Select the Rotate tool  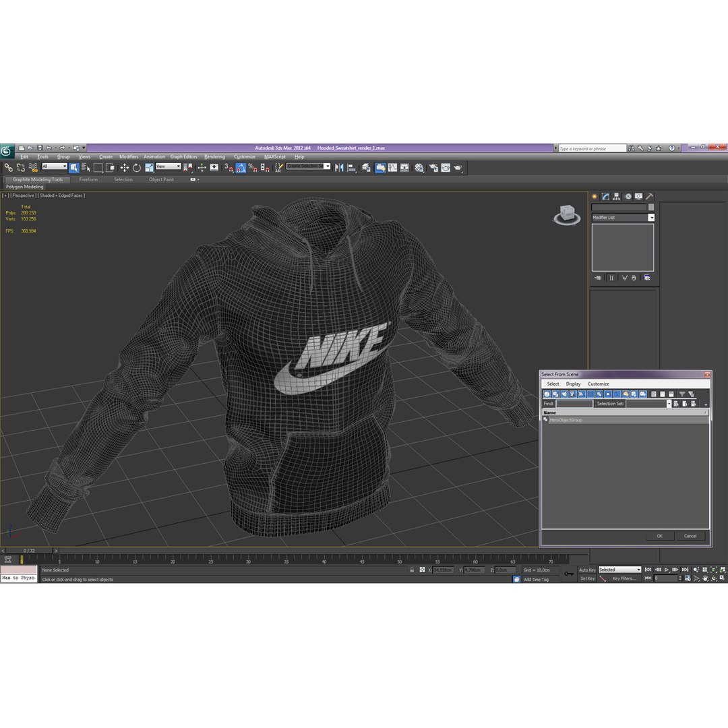coord(136,168)
